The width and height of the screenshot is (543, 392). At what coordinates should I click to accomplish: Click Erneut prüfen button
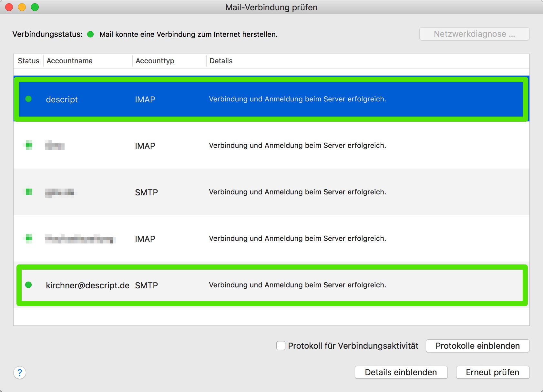[493, 372]
